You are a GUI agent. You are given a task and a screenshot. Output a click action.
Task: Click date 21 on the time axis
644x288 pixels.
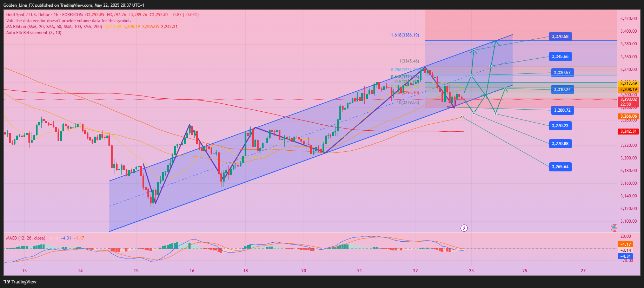(x=359, y=271)
